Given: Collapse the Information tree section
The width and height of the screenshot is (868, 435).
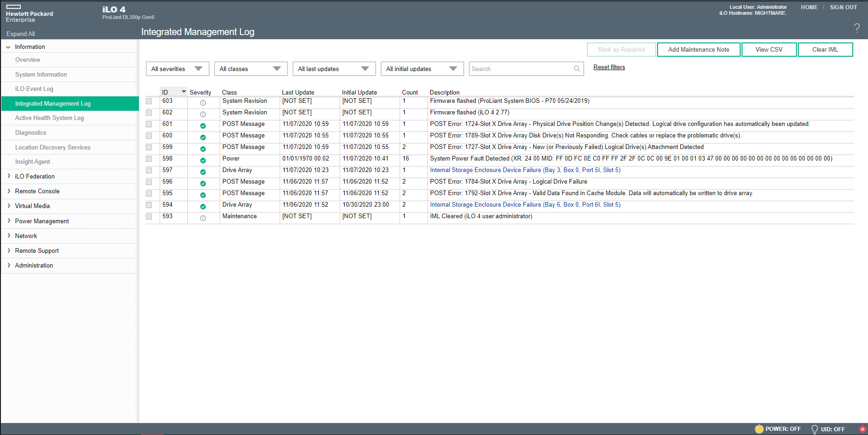Looking at the screenshot, I should coord(8,47).
